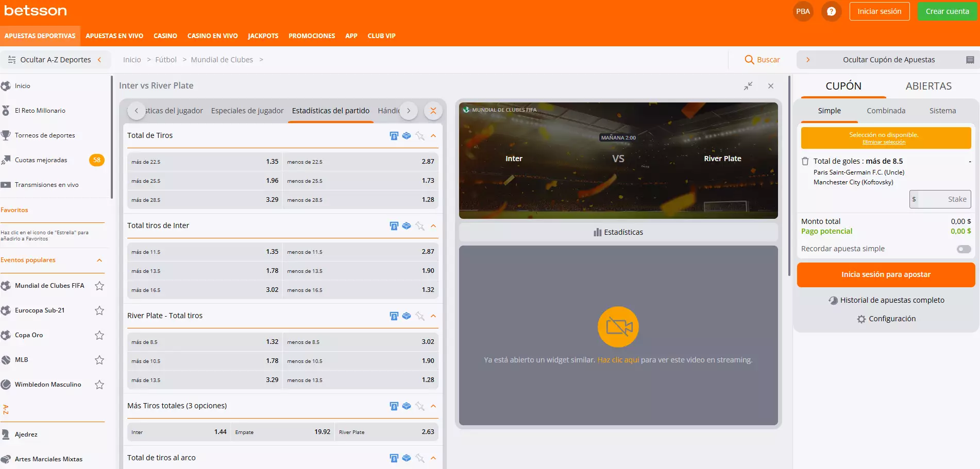Click the Inter vs River Plate match banner

pos(618,161)
